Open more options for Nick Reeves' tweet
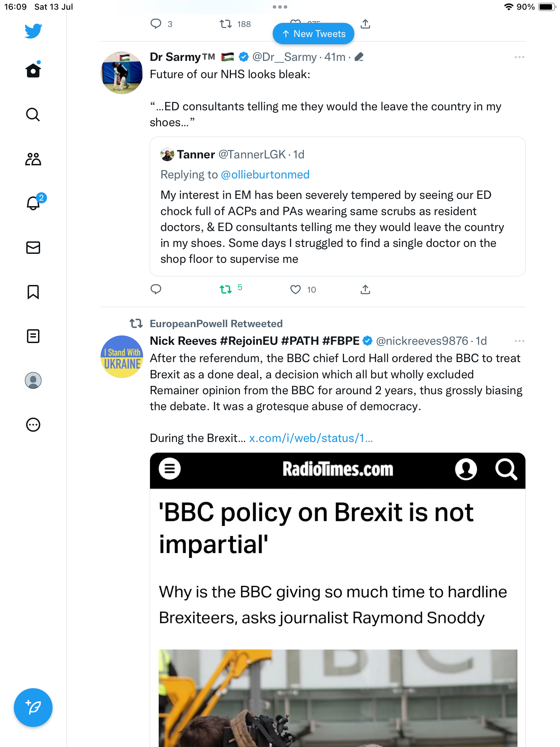Viewport: 560px width, 747px height. pos(519,341)
